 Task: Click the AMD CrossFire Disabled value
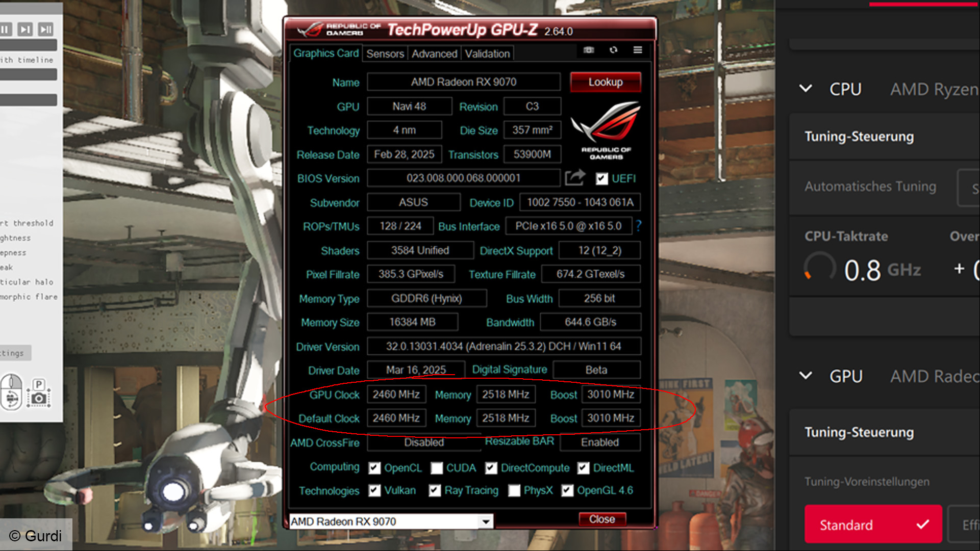coord(424,442)
